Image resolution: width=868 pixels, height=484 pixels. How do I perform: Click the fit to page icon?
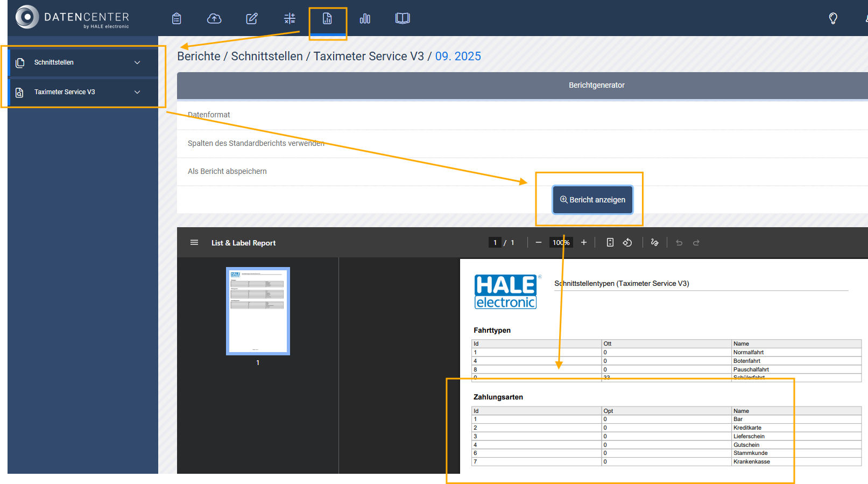pos(610,243)
